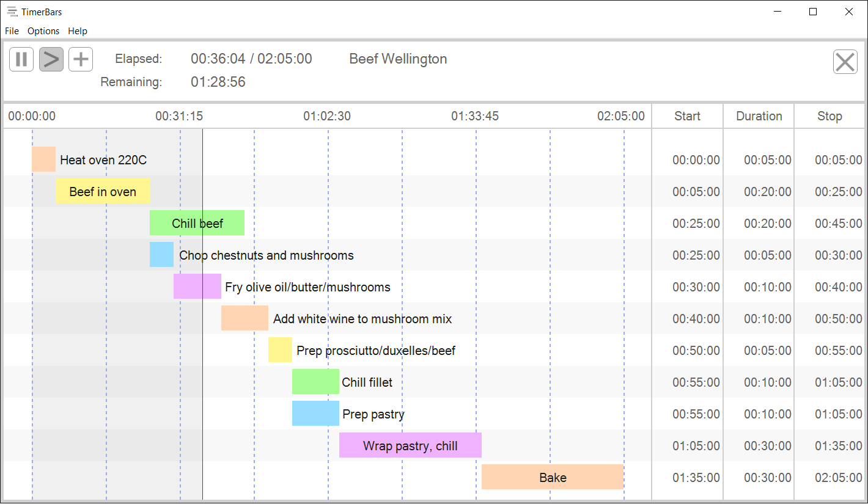
Task: Click Bake row start time 01:35:00
Action: pos(696,478)
